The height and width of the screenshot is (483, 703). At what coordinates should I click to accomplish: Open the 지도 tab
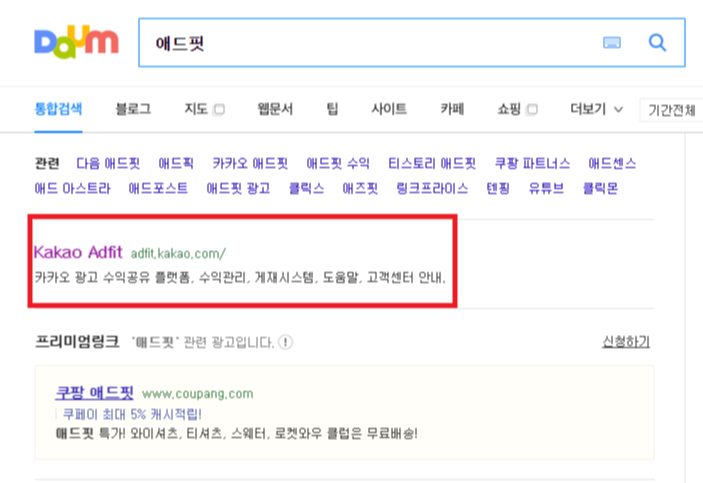[x=196, y=109]
